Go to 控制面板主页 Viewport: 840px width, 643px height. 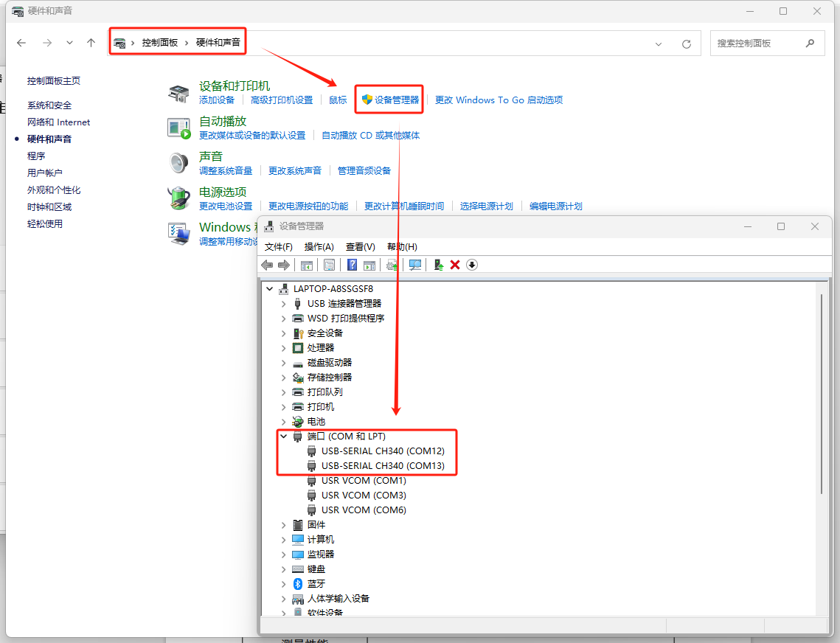(x=54, y=81)
